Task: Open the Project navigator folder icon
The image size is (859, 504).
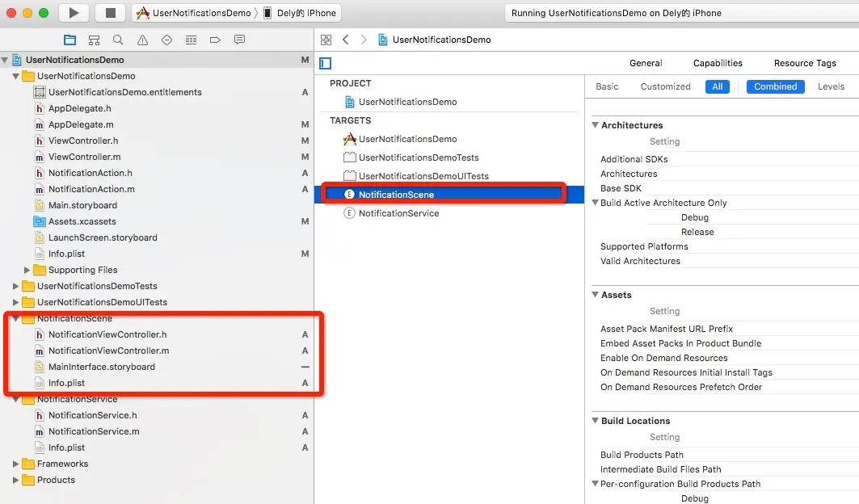Action: (x=69, y=40)
